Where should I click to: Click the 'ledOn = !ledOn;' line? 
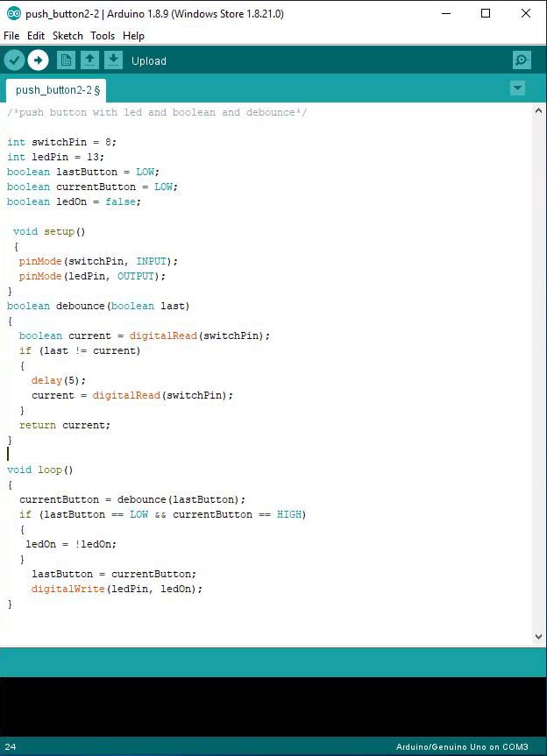coord(71,544)
